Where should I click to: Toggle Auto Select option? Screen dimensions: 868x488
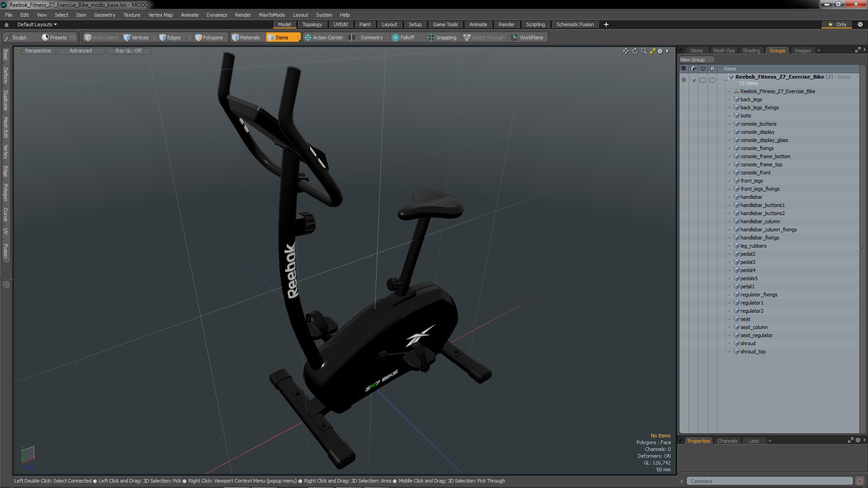101,38
